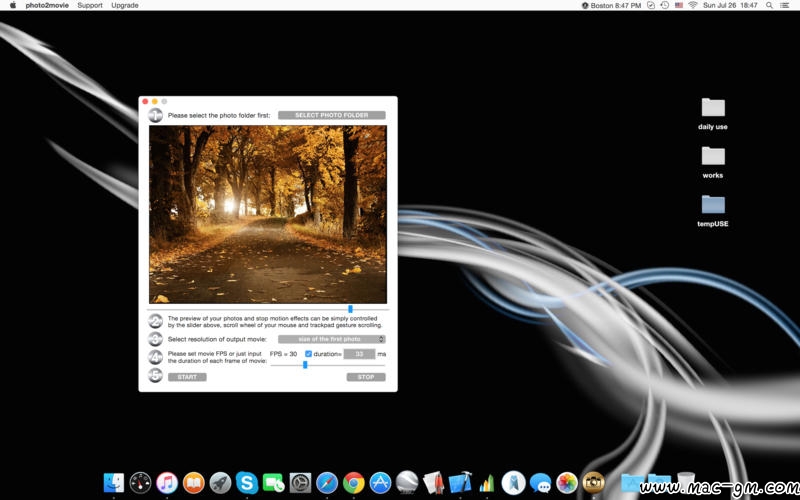Click the duration milliseconds input field

coord(359,354)
